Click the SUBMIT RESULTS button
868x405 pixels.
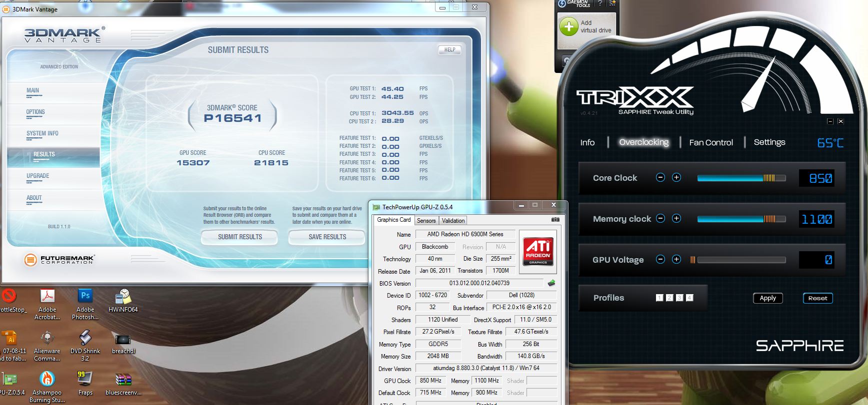tap(239, 237)
